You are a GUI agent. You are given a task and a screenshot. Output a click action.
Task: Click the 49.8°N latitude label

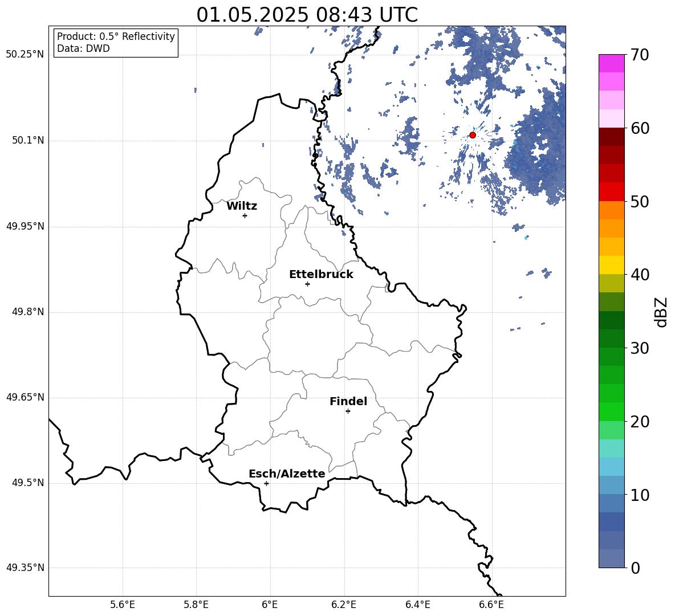tap(28, 312)
